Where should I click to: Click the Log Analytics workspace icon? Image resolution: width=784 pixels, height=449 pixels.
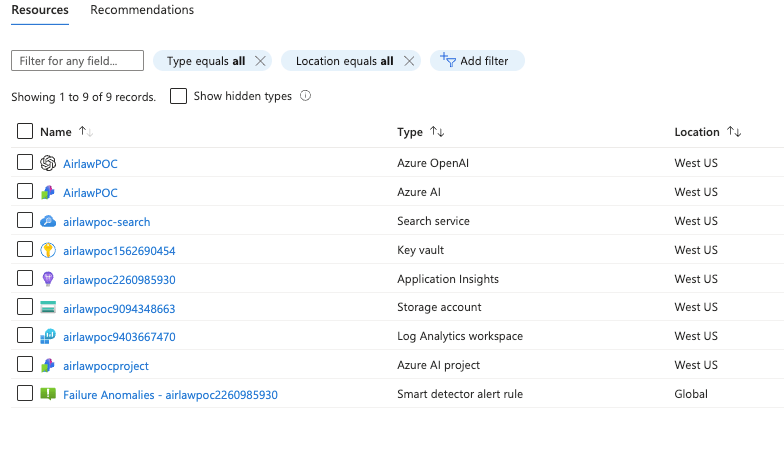(x=48, y=337)
